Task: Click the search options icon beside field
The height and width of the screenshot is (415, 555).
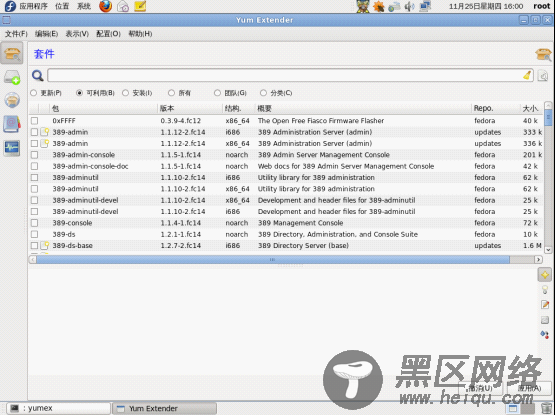Action: pyautogui.click(x=543, y=75)
